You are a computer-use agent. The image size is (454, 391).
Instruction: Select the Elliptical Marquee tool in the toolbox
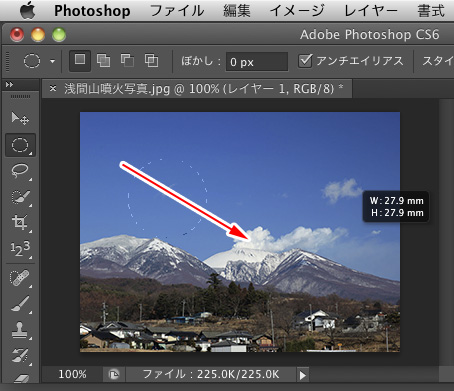pyautogui.click(x=20, y=145)
